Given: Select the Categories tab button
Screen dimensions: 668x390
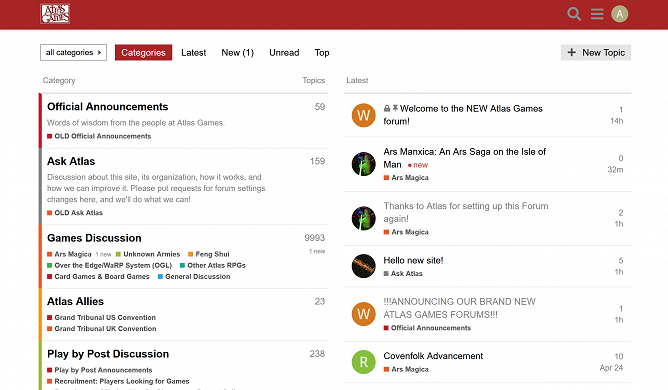Looking at the screenshot, I should [x=143, y=52].
